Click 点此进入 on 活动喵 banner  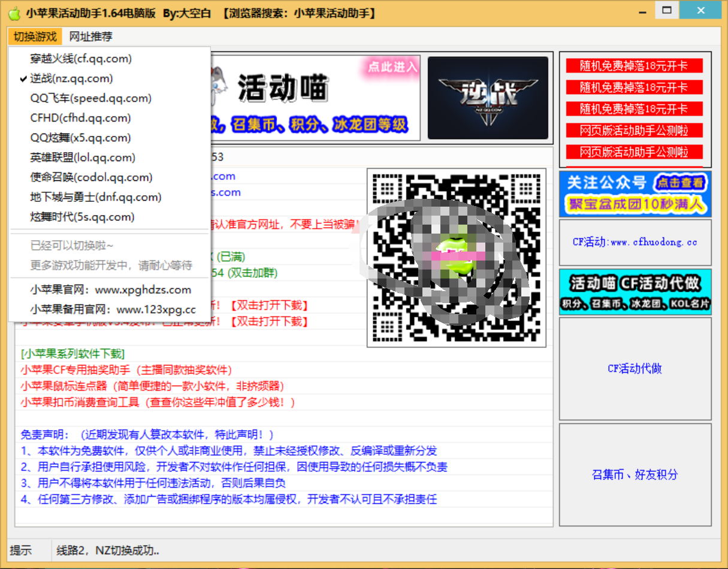click(x=392, y=67)
